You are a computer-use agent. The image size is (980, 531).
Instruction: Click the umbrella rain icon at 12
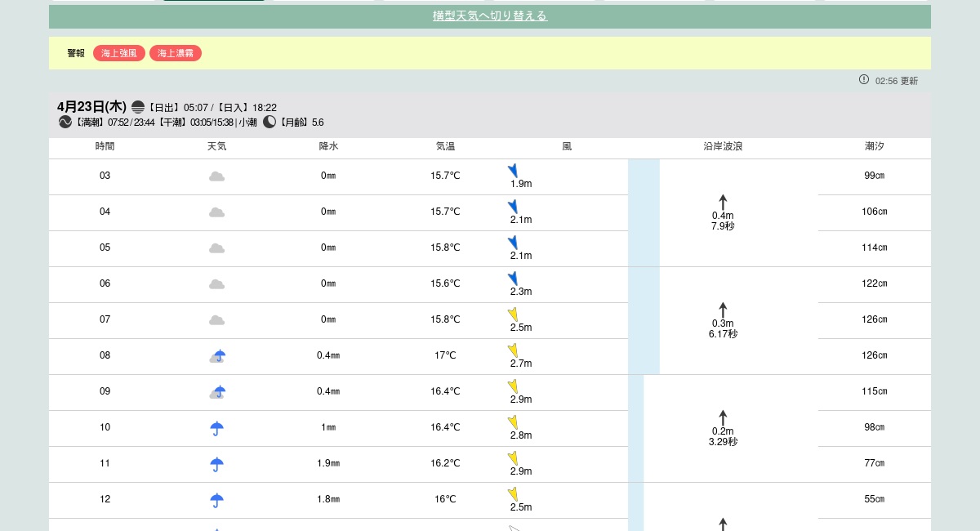[216, 500]
